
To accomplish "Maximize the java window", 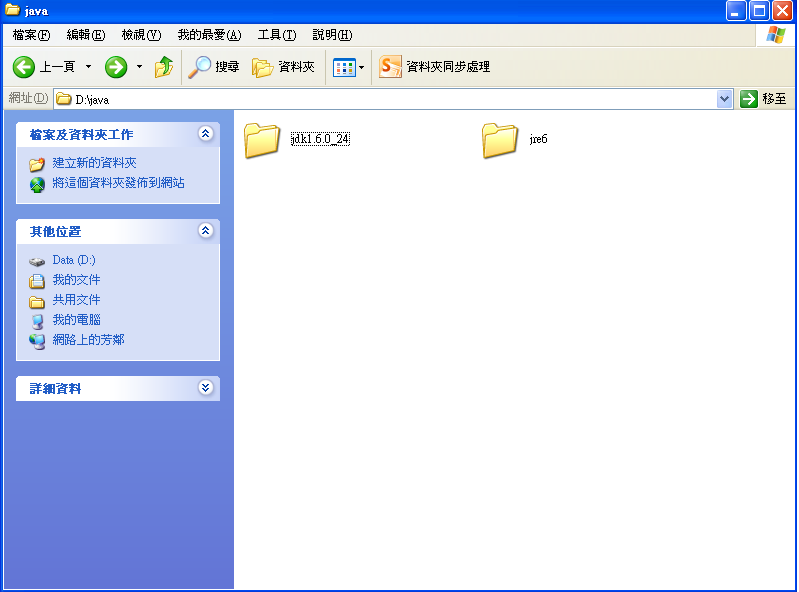I will click(x=759, y=11).
